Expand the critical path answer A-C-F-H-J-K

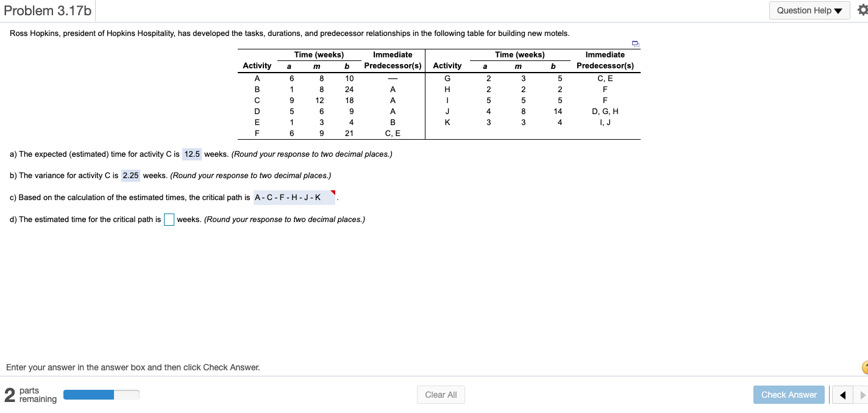pyautogui.click(x=294, y=196)
